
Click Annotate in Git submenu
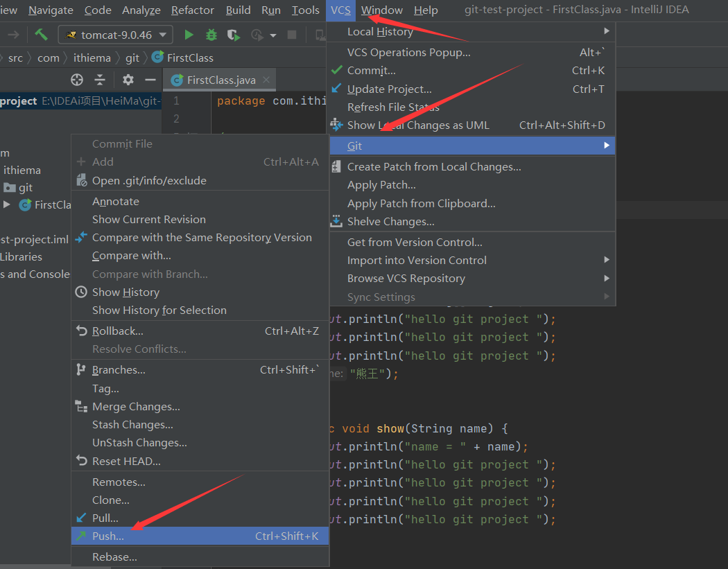200,202
